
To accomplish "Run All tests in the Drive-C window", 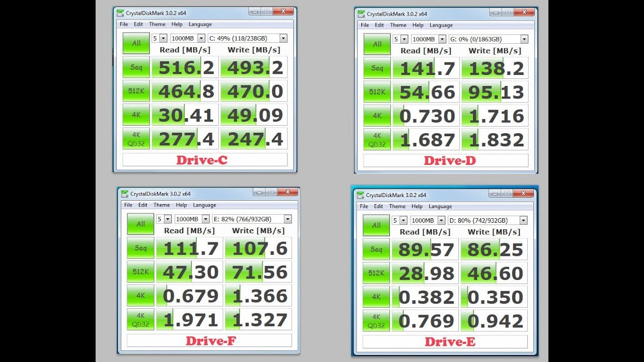I will [x=136, y=43].
